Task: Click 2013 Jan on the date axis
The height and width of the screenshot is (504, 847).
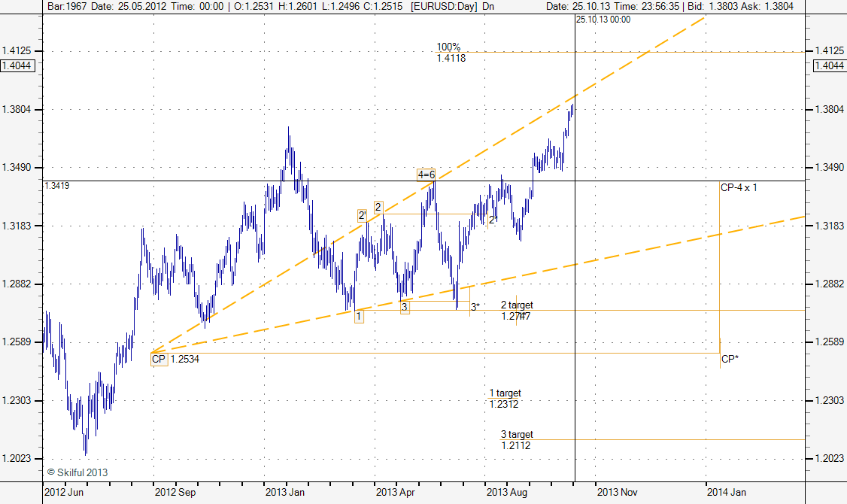Action: click(284, 493)
